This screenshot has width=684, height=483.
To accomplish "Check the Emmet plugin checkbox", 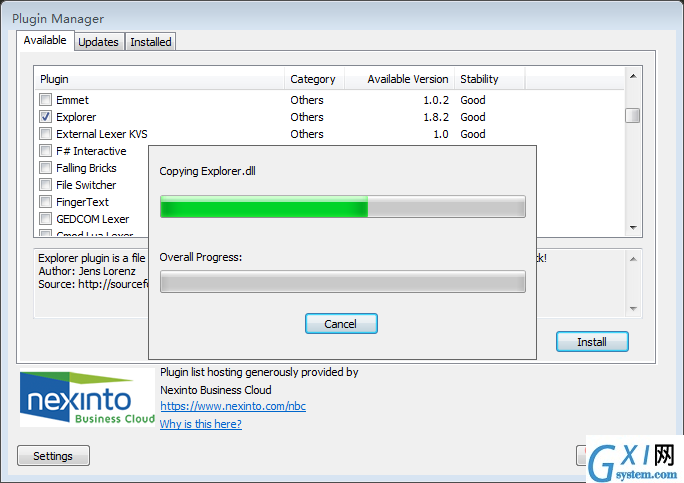I will [45, 100].
